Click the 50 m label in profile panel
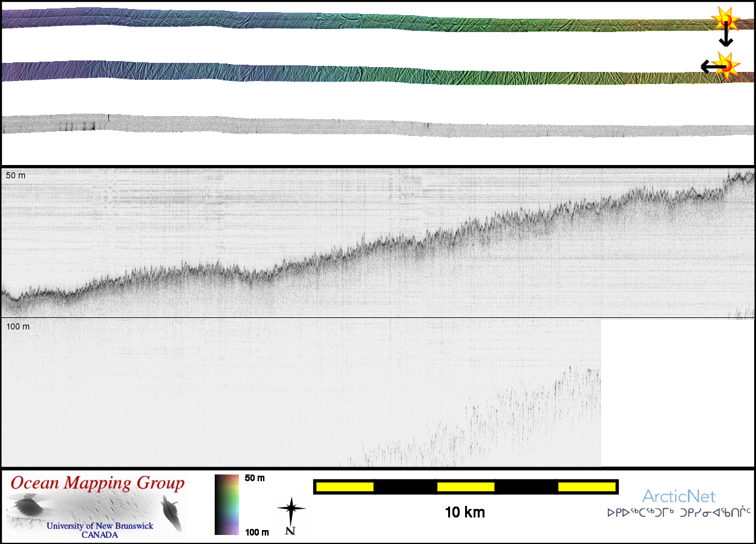This screenshot has width=756, height=544. point(16,175)
